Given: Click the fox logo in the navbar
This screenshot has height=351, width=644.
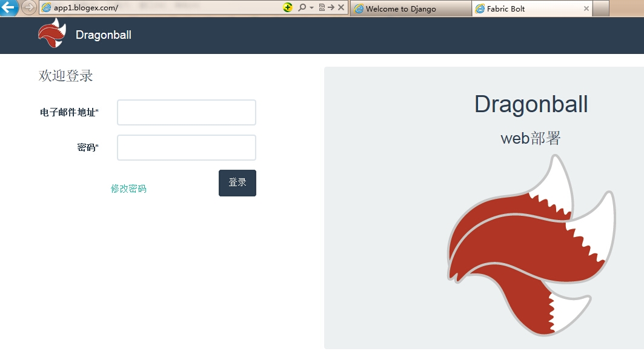Looking at the screenshot, I should pyautogui.click(x=52, y=33).
